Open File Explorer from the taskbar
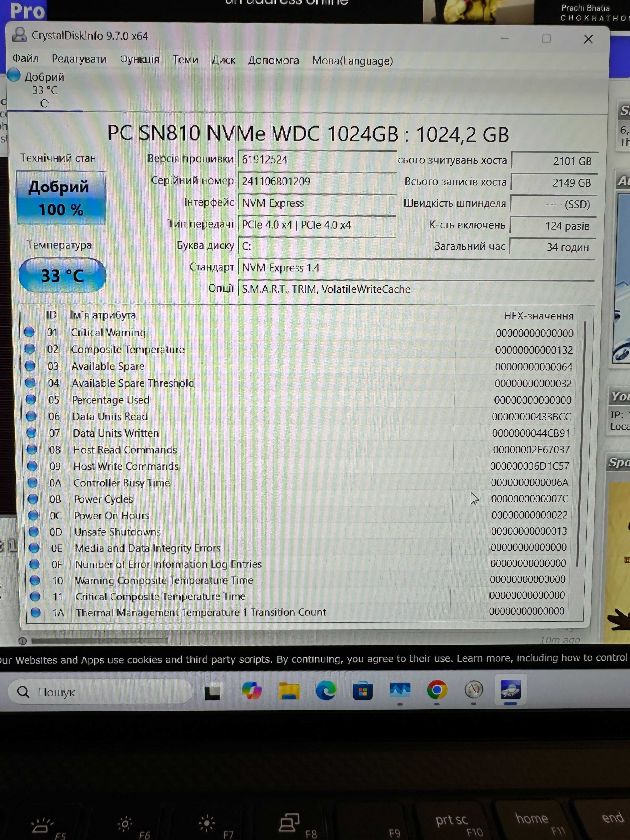The height and width of the screenshot is (840, 630). pos(289,690)
